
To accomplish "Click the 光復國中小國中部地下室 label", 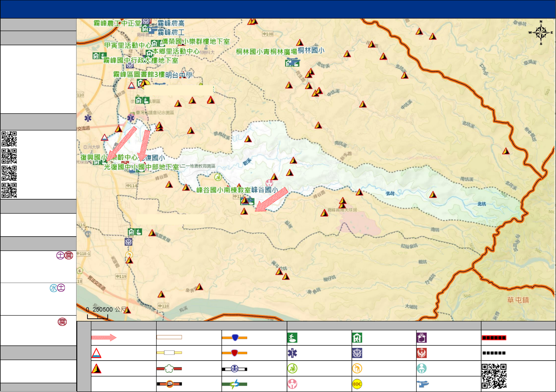I will (x=142, y=167).
